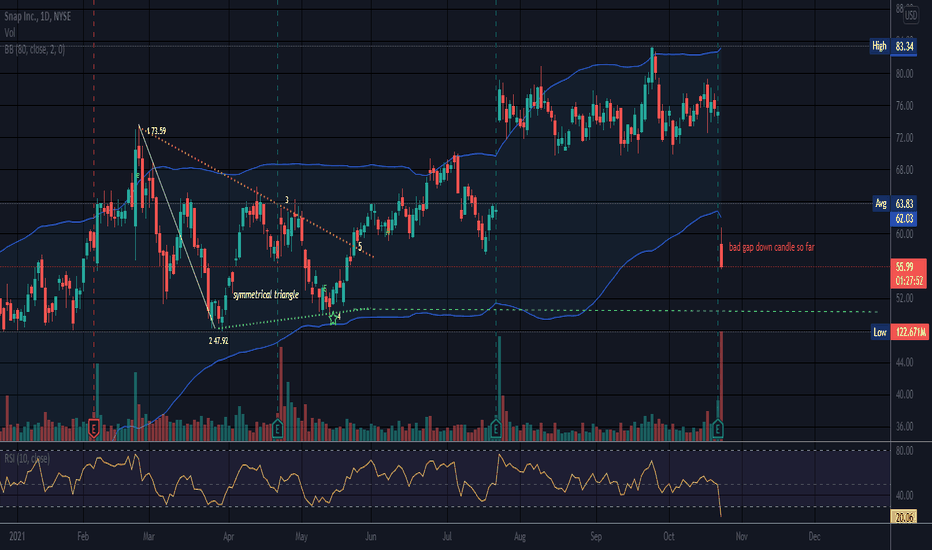Screen dimensions: 932x550
Task: Select the wave label 3 on the trendline
Action: pyautogui.click(x=286, y=200)
